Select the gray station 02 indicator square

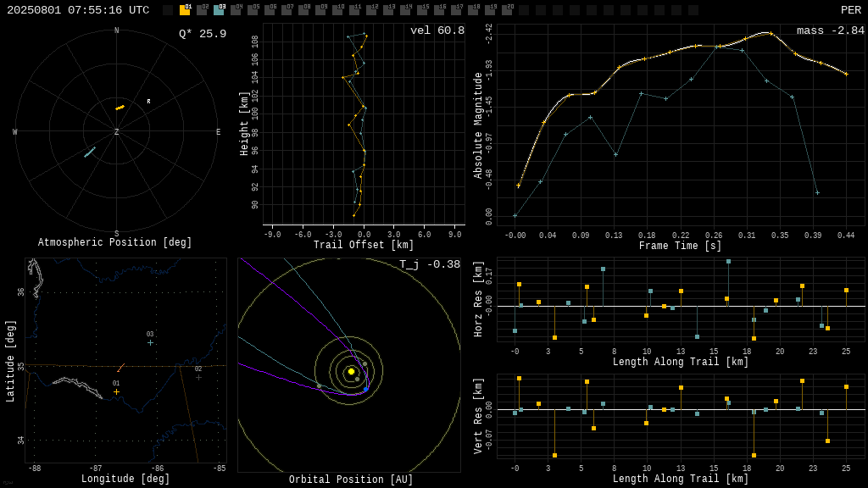click(202, 10)
